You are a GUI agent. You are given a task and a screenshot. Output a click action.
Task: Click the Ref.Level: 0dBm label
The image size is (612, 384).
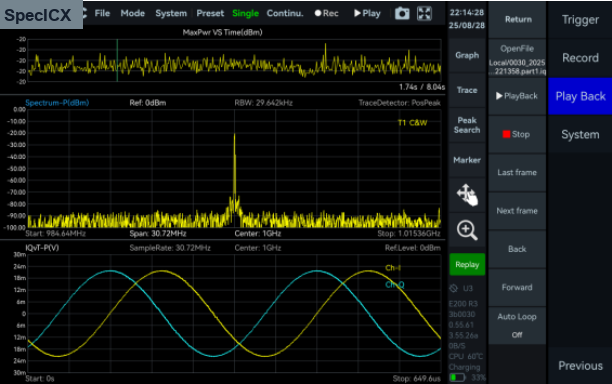[413, 248]
